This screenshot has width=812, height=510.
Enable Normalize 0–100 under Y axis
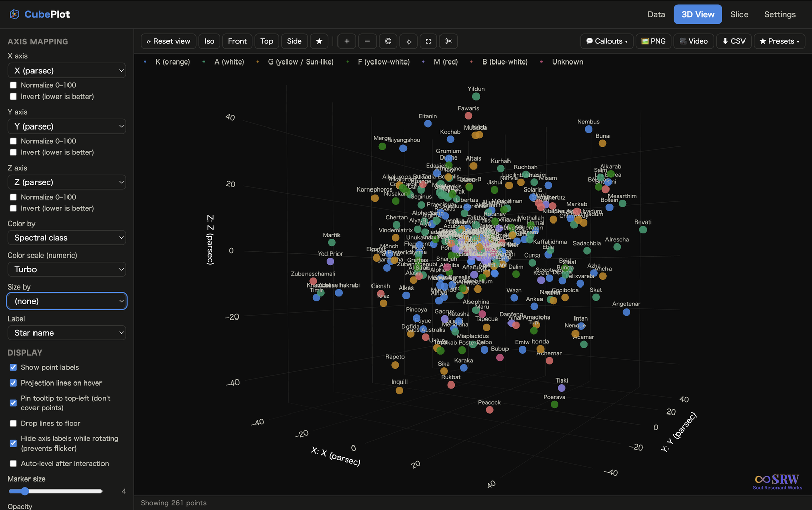[x=13, y=141]
